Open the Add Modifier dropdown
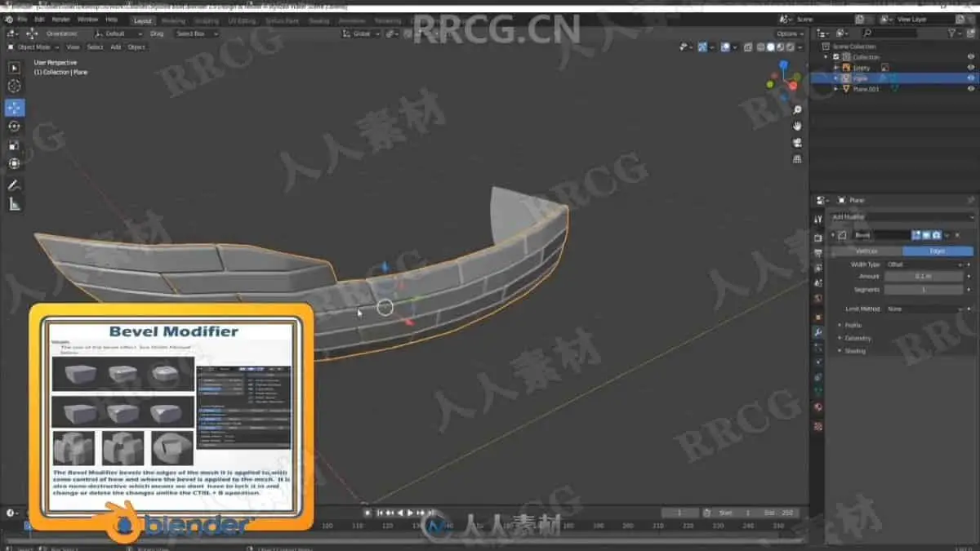This screenshot has width=980, height=551. click(902, 217)
